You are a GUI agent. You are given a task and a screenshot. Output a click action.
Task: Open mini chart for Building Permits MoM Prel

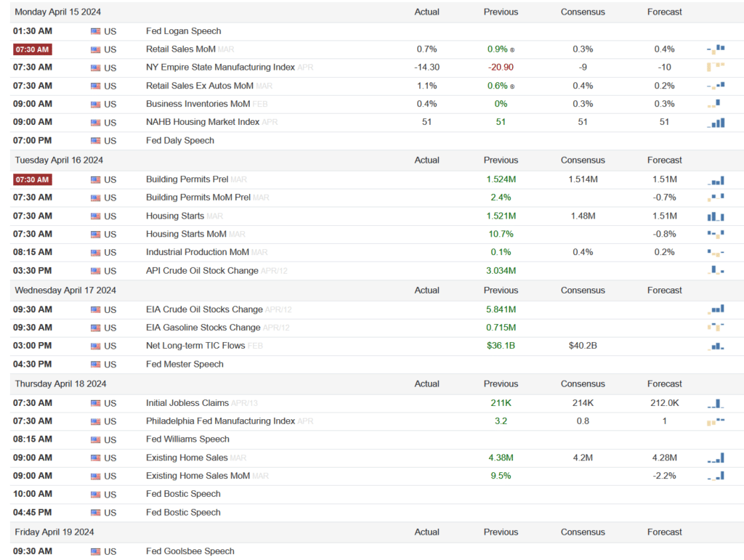pyautogui.click(x=716, y=198)
